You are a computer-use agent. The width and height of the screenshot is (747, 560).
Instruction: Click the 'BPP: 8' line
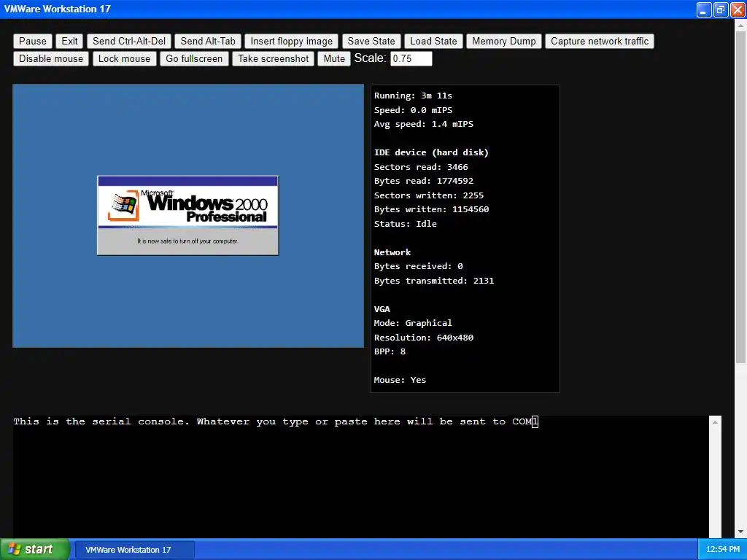click(390, 351)
